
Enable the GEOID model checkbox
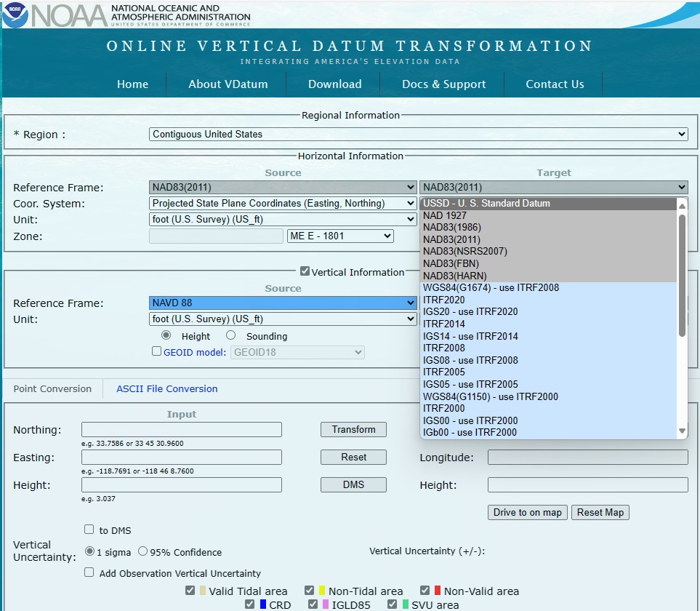156,351
